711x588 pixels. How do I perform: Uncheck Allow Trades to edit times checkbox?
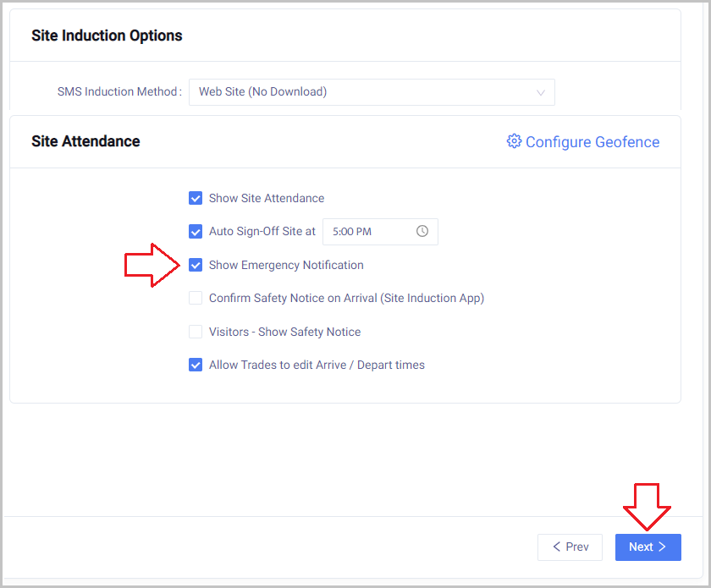click(196, 365)
